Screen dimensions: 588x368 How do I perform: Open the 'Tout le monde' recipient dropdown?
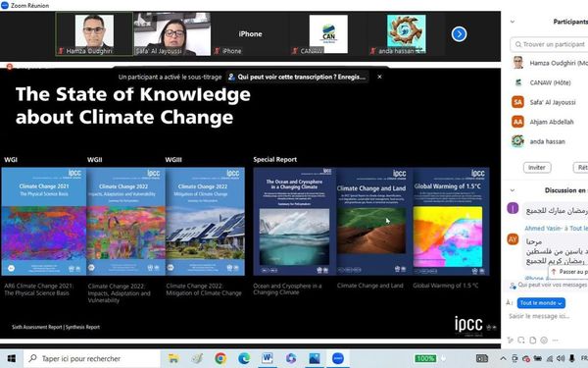[541, 303]
